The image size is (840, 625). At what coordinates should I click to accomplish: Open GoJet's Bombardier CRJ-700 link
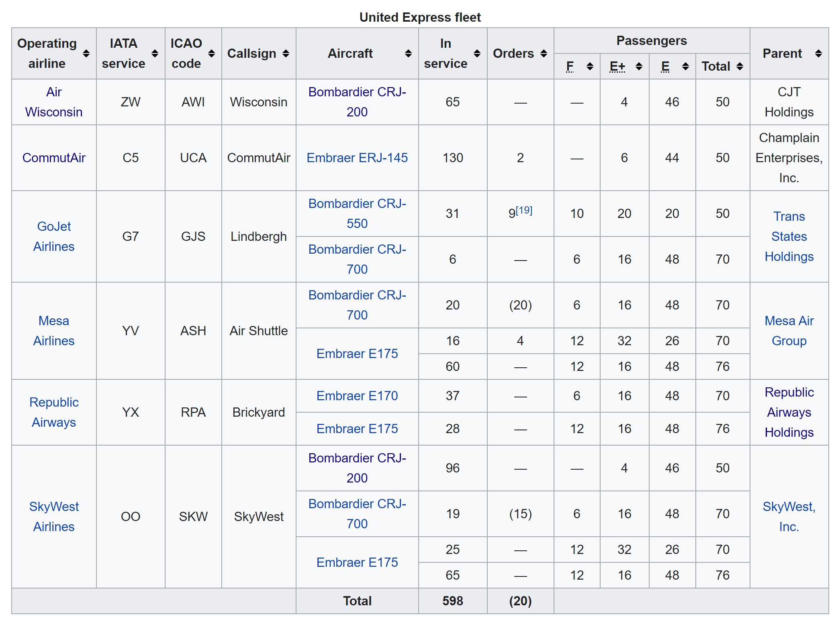[x=357, y=259]
